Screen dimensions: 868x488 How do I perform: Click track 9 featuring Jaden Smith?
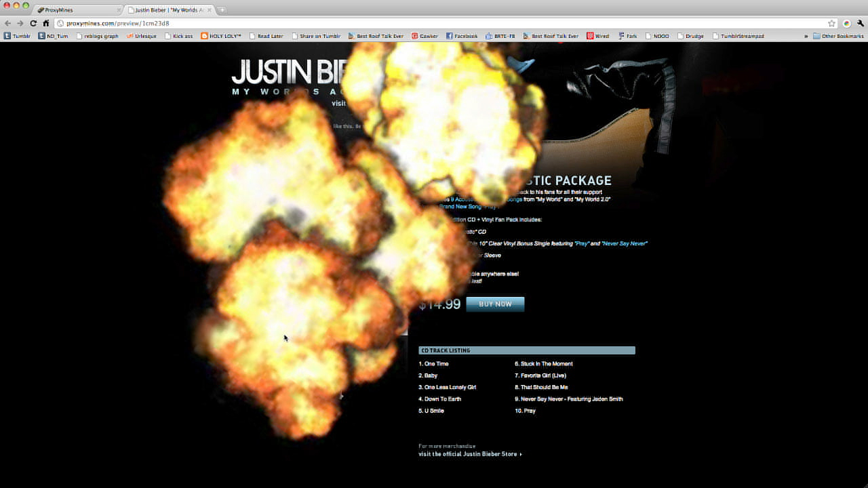[x=569, y=399]
